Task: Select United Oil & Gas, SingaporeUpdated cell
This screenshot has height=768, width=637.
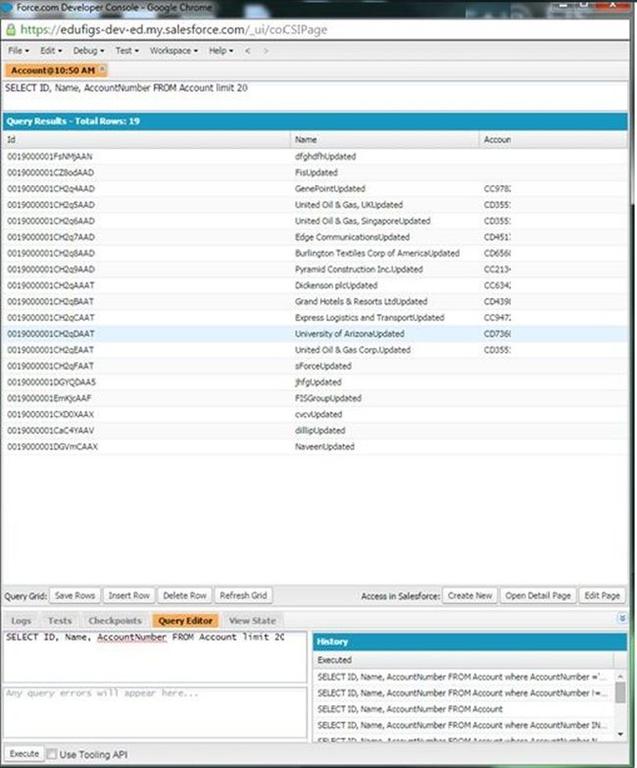Action: coord(385,221)
